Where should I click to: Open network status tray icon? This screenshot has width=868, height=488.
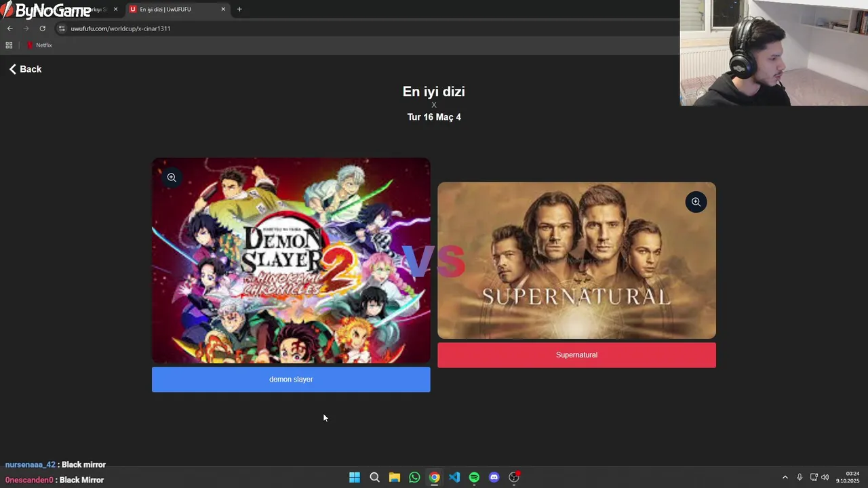814,477
